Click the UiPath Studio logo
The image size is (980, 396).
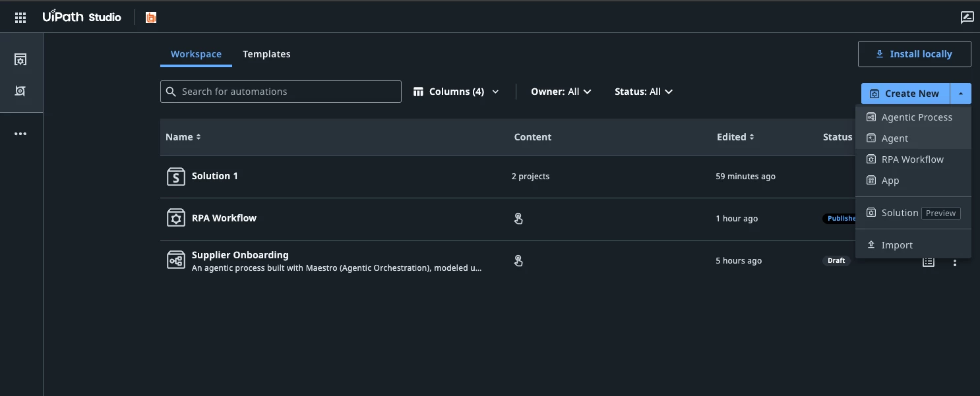pos(82,17)
